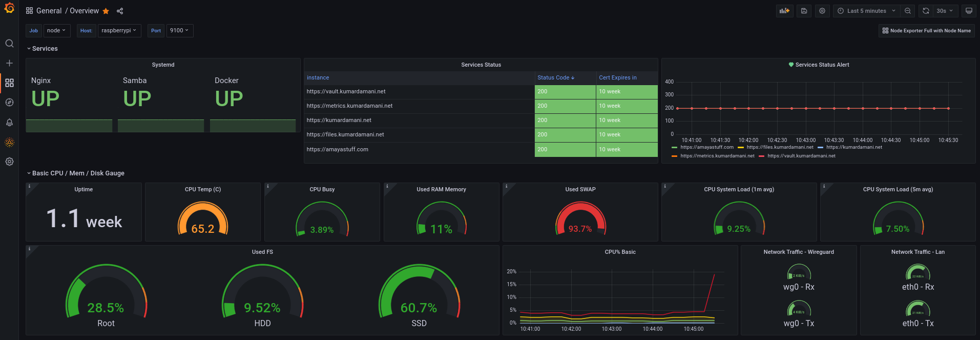Image resolution: width=980 pixels, height=340 pixels.
Task: Collapse the Services row
Action: point(42,49)
